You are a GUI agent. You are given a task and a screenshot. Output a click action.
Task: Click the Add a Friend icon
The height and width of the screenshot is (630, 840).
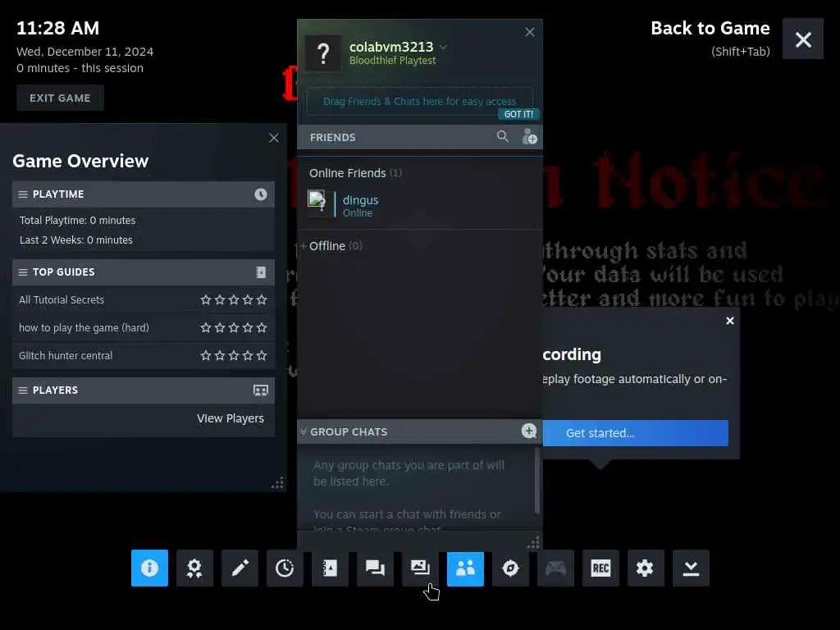coord(529,137)
